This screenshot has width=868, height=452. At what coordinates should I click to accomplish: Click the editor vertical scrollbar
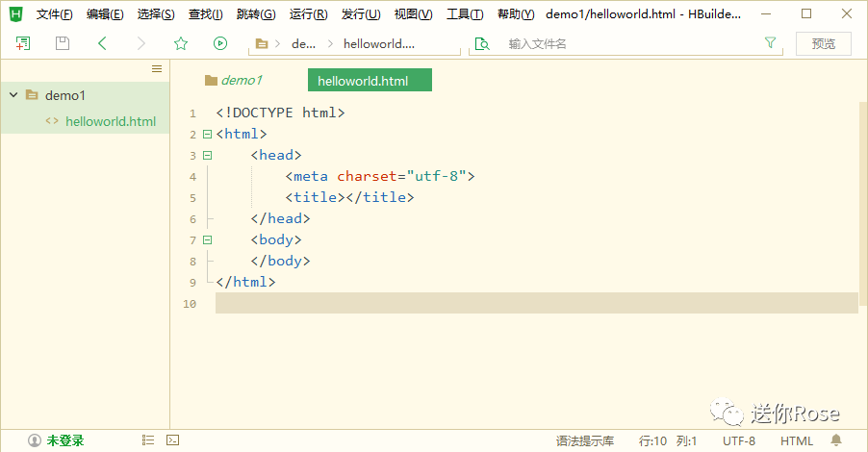point(862,204)
